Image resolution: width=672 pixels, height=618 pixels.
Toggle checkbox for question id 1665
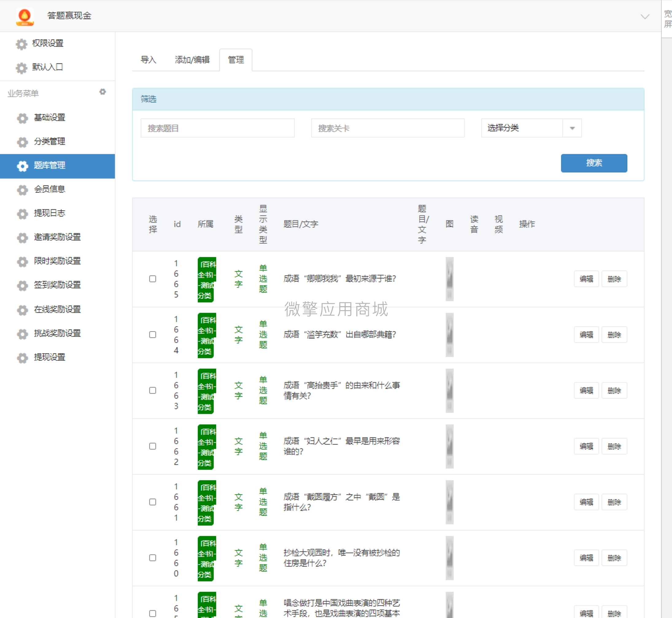pos(153,279)
